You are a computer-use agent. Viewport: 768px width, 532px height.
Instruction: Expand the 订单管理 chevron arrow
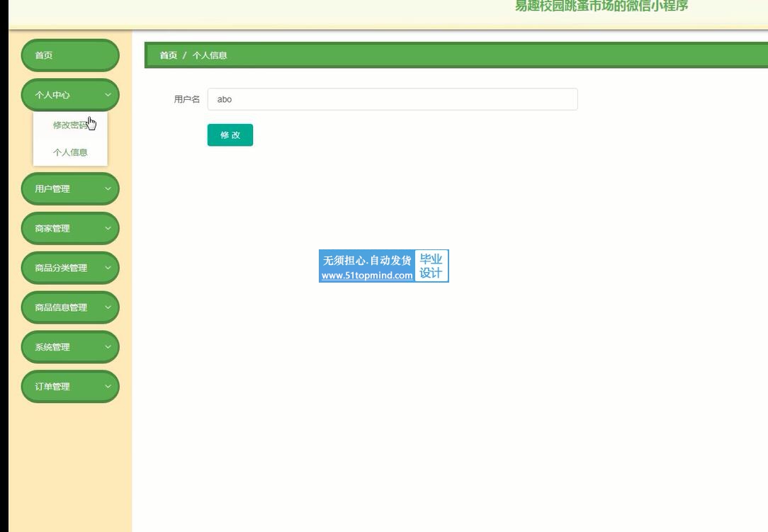(x=108, y=386)
